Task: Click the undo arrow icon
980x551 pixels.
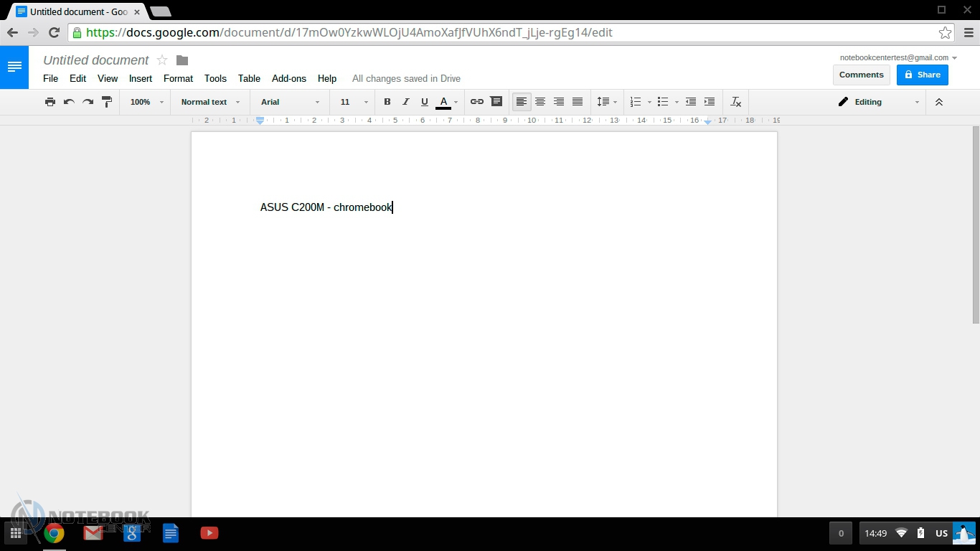Action: click(69, 102)
